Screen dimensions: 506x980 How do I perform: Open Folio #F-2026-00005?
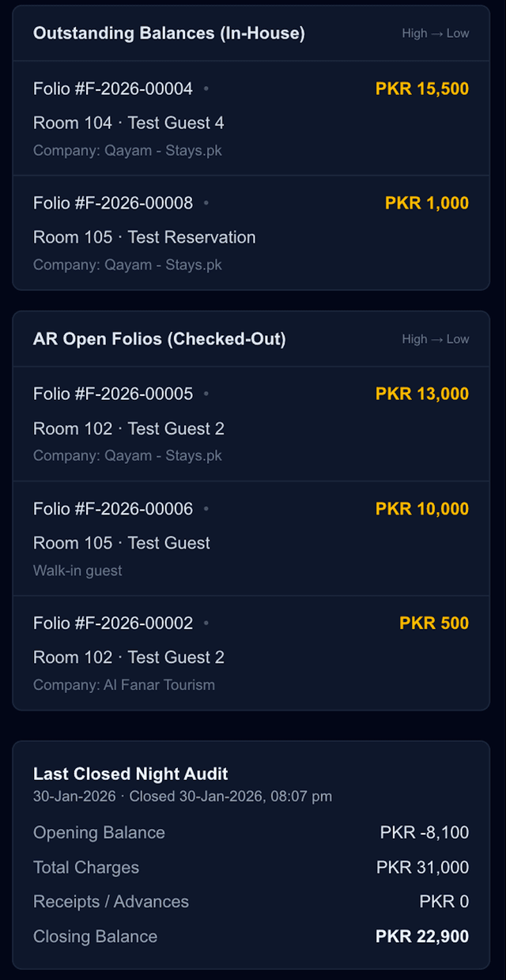click(112, 394)
